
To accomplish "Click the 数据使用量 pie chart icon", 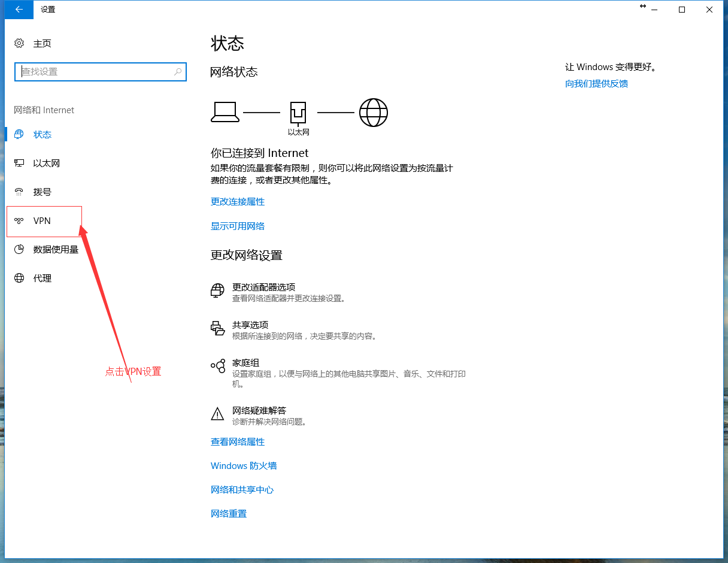I will tap(19, 250).
